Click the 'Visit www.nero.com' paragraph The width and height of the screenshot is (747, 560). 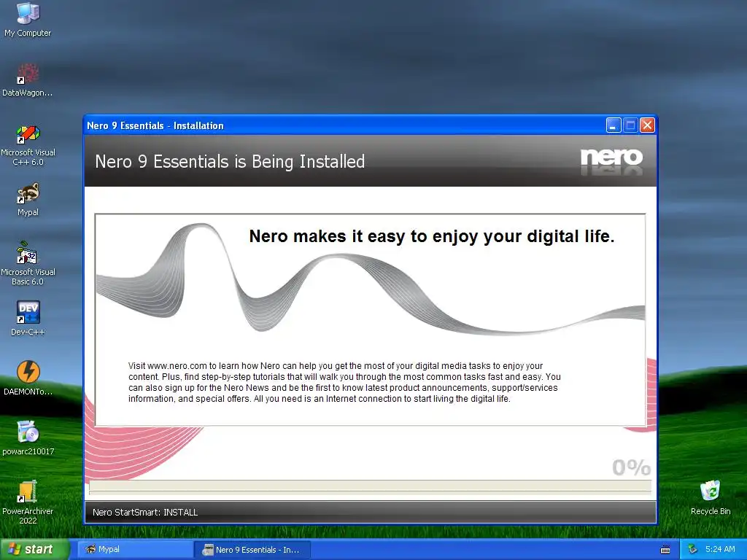click(344, 382)
